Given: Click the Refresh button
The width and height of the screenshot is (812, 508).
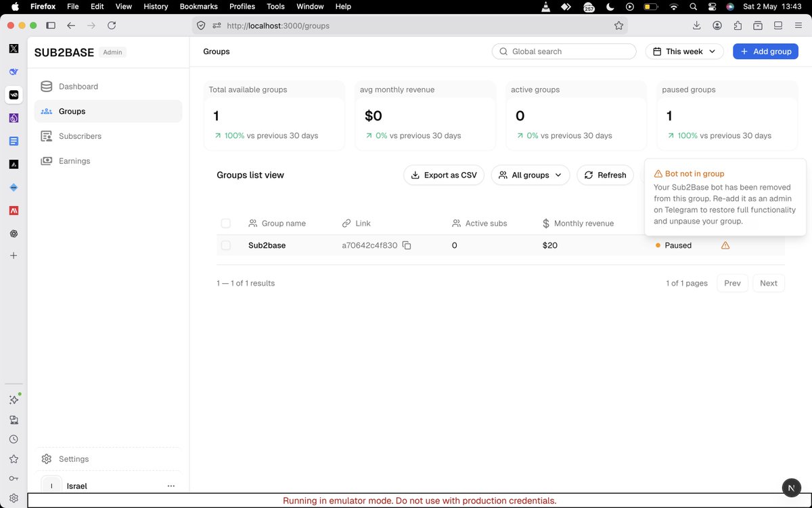Looking at the screenshot, I should click(605, 175).
